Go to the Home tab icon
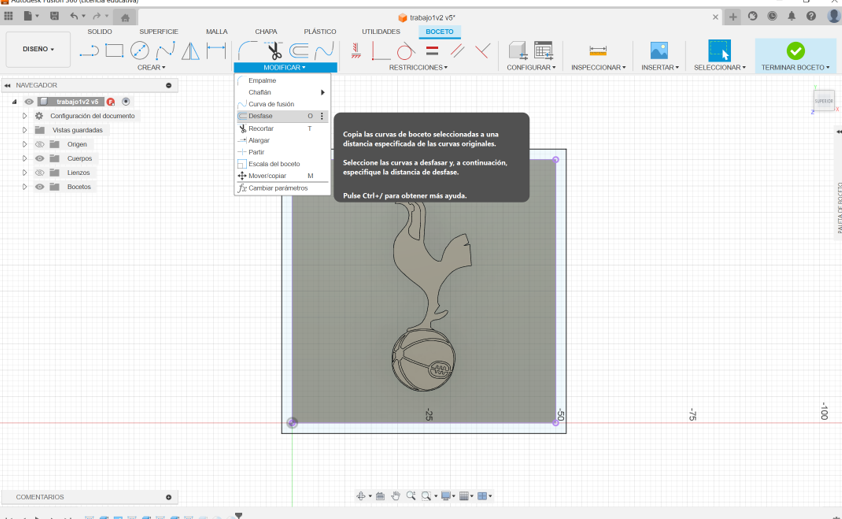This screenshot has height=519, width=842. (125, 18)
